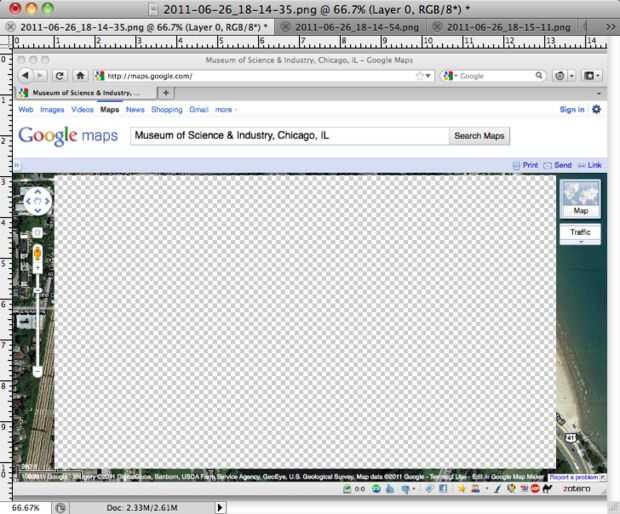
Task: Click the Print link
Action: 530,165
